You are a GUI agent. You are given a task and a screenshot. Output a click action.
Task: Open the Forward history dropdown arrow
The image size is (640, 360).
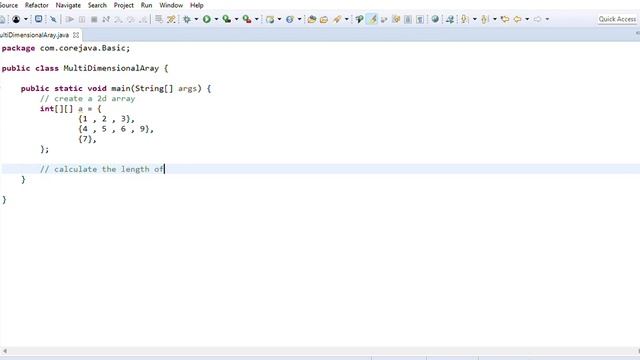547,19
